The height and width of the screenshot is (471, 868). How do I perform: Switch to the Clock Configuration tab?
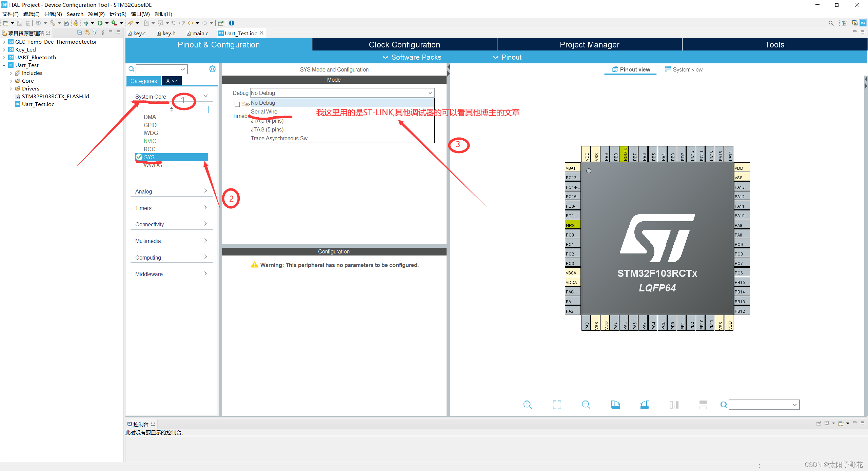point(404,44)
